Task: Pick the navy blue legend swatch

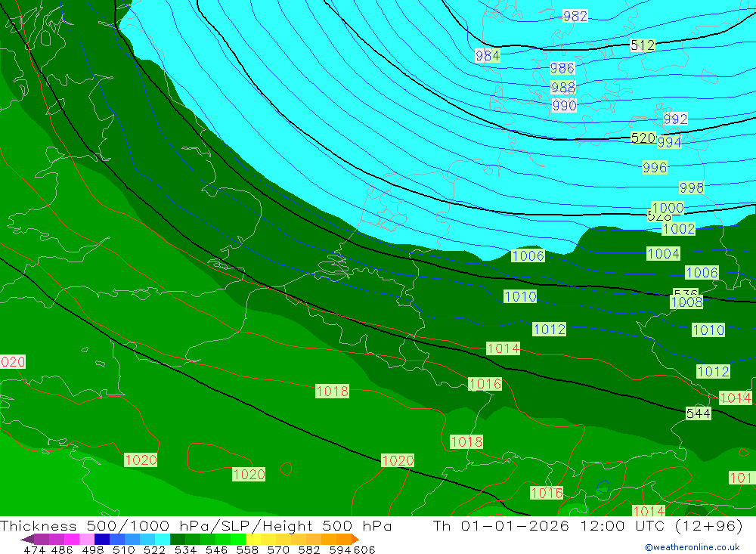Action: click(x=102, y=540)
